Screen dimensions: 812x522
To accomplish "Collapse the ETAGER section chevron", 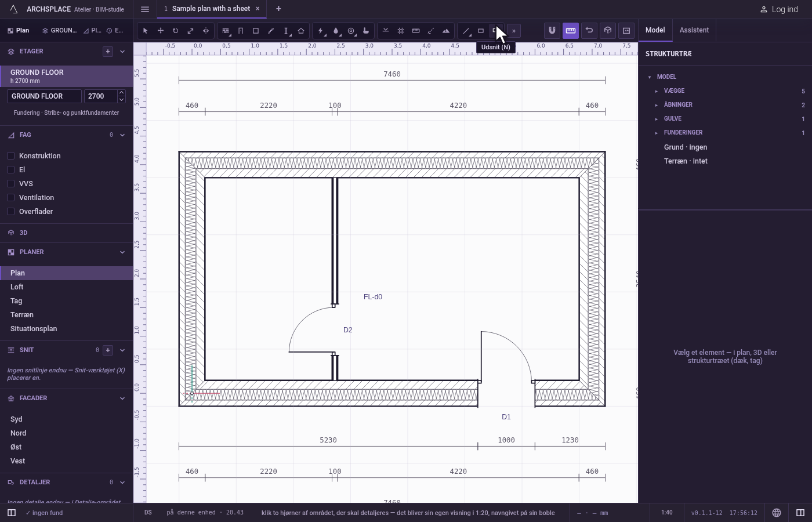I will 122,52.
